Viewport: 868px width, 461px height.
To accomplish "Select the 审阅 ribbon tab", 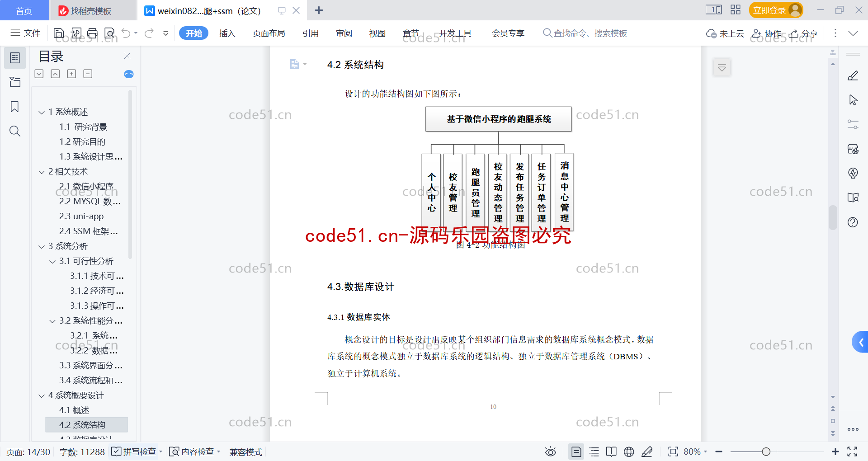I will tap(344, 33).
